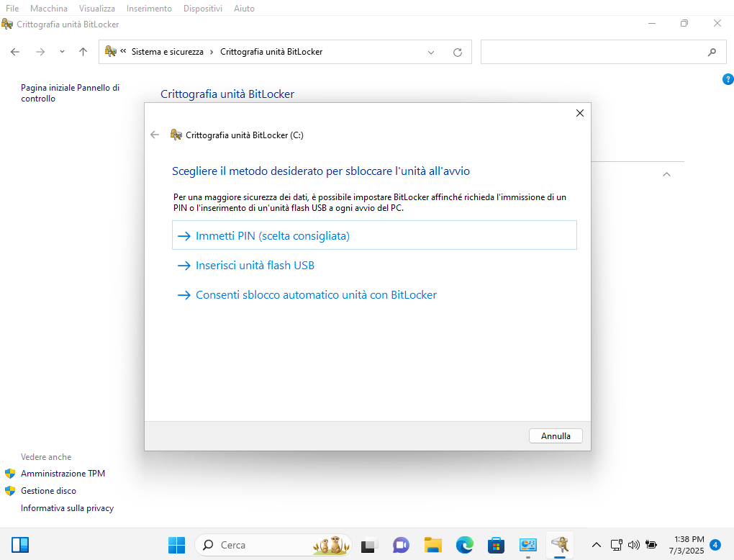Open the Inserimento menu
Image resolution: width=734 pixels, height=560 pixels.
(x=149, y=9)
